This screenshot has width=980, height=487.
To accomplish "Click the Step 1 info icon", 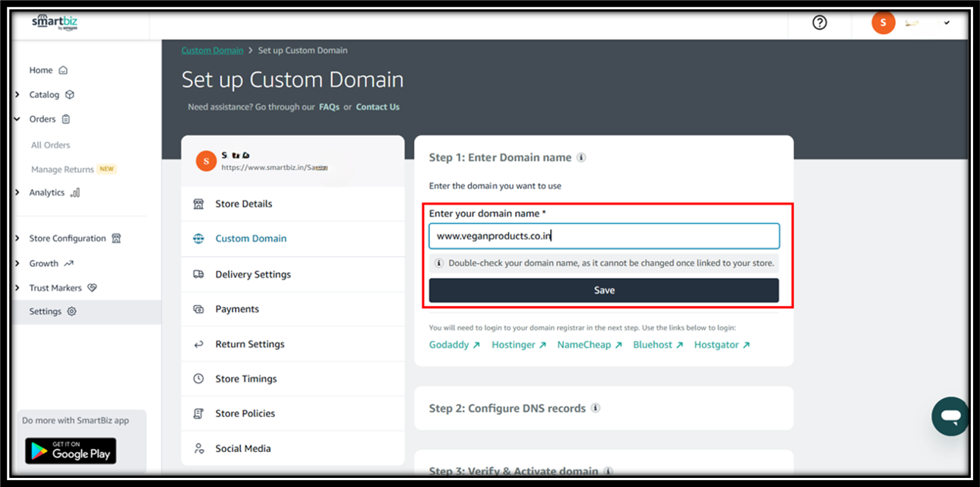I will (581, 158).
